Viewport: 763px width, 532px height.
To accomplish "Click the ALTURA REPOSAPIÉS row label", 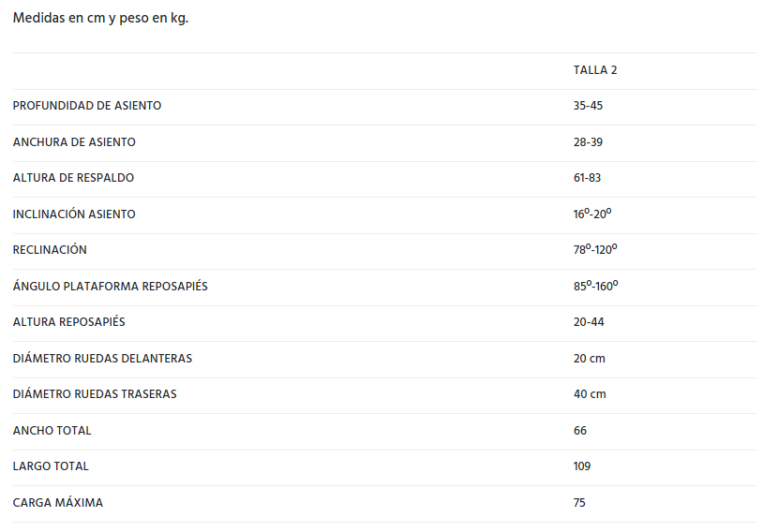I will click(x=69, y=322).
